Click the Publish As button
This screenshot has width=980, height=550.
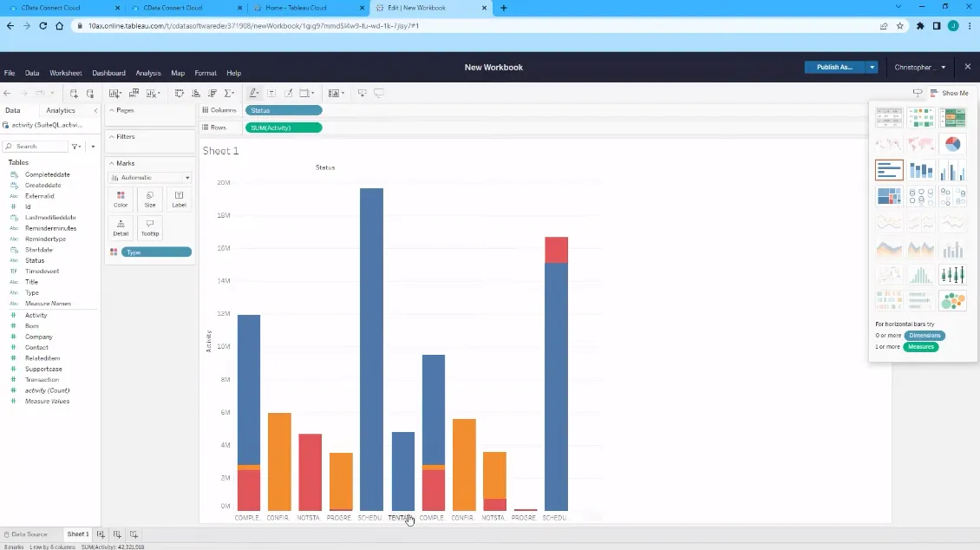click(x=834, y=66)
